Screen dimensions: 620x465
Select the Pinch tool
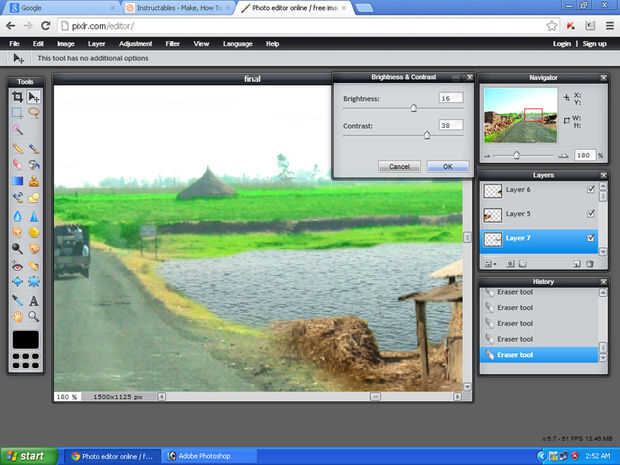(34, 282)
